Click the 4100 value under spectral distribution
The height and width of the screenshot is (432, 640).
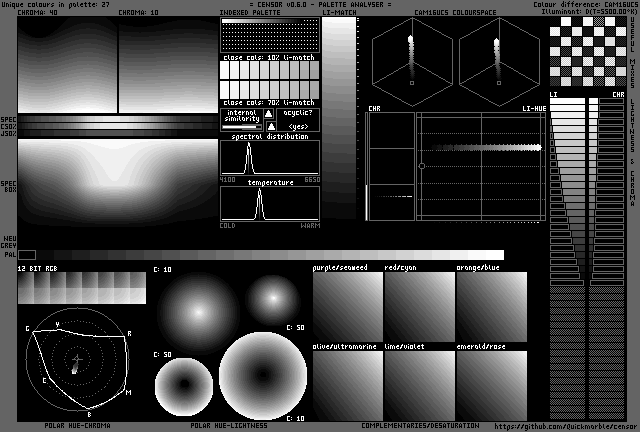tap(227, 180)
